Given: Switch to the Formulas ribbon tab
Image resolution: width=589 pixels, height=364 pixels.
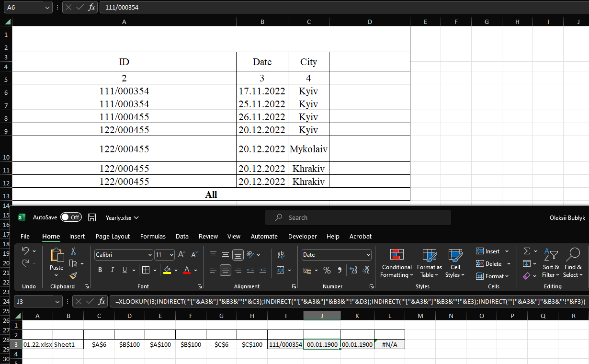Looking at the screenshot, I should [x=153, y=236].
